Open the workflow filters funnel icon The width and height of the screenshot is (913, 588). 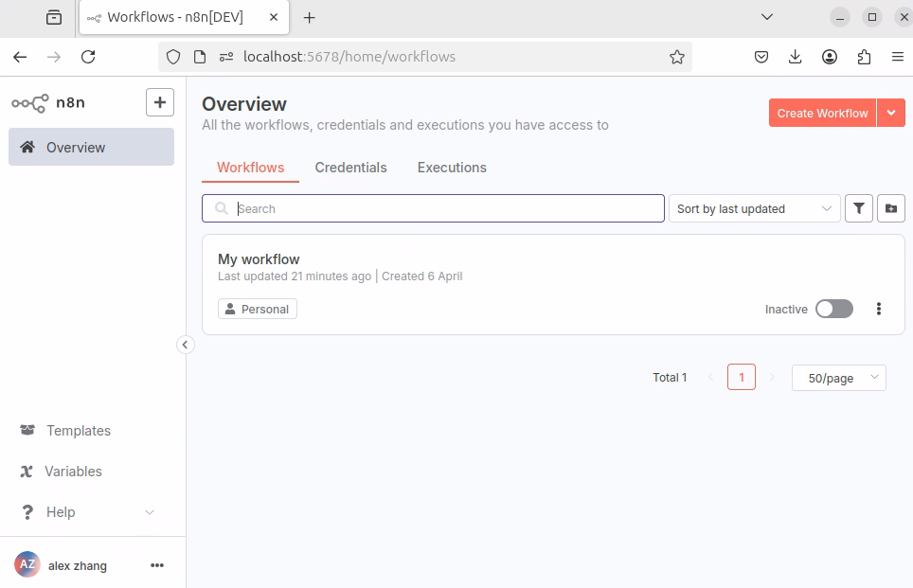click(x=859, y=208)
